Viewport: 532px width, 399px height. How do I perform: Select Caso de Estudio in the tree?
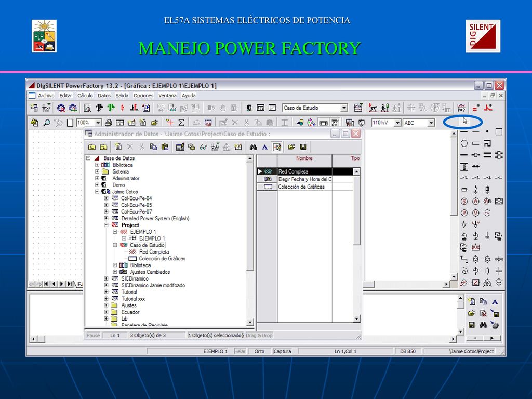click(147, 245)
